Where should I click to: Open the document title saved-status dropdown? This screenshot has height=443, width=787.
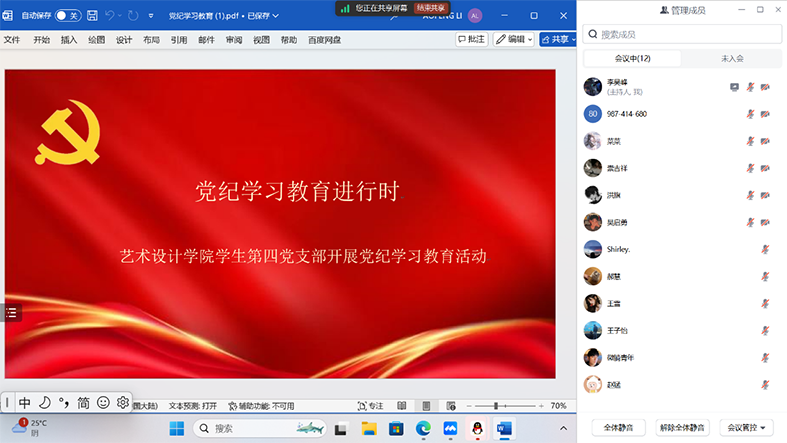(x=276, y=16)
